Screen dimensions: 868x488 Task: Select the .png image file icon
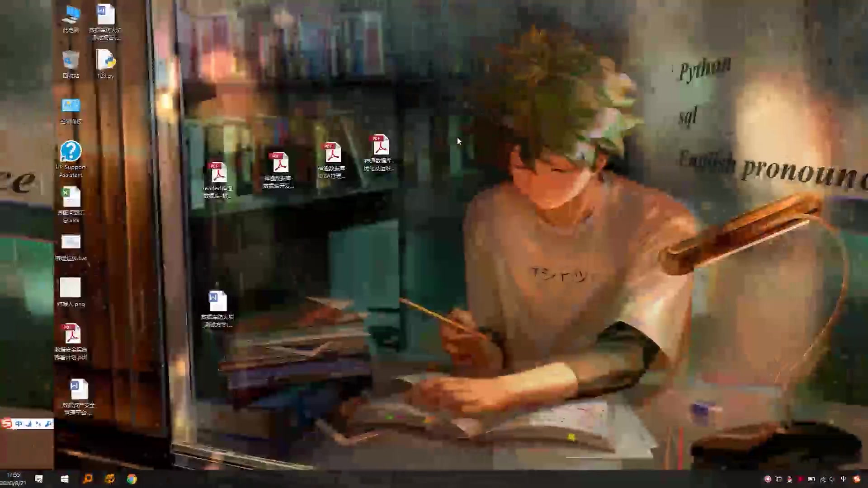pyautogui.click(x=71, y=288)
